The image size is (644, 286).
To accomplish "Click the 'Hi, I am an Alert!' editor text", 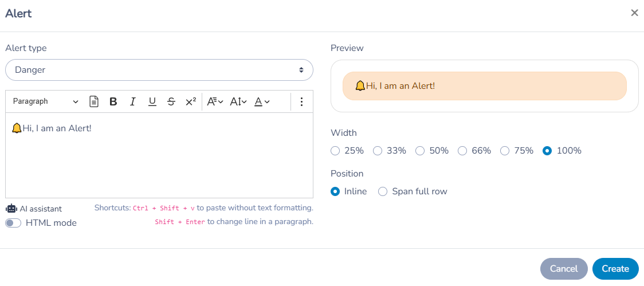I will 57,128.
